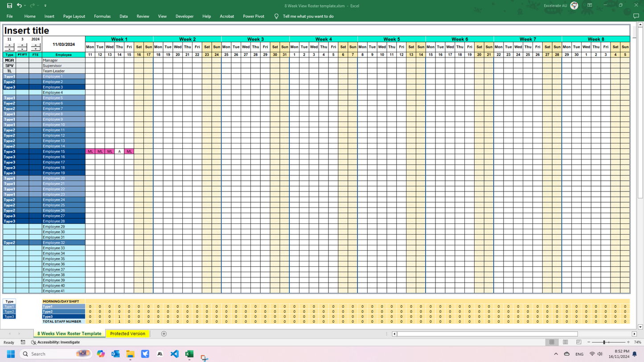Image resolution: width=644 pixels, height=362 pixels.
Task: Click the Tell me what you want field
Action: (x=308, y=16)
